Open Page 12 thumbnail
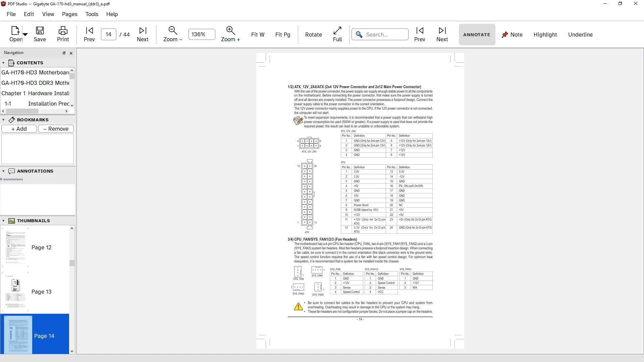The image size is (644, 362). click(35, 247)
